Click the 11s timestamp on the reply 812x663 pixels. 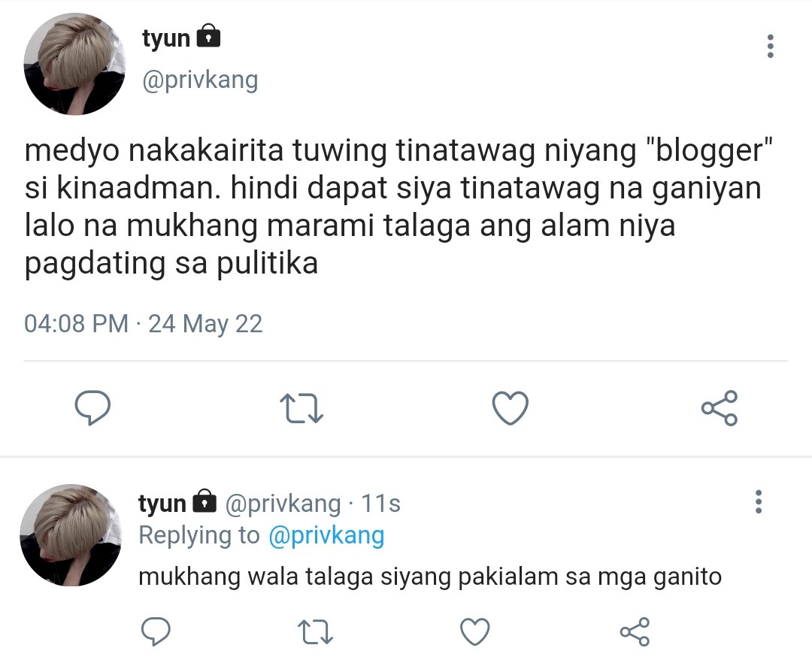[x=380, y=503]
